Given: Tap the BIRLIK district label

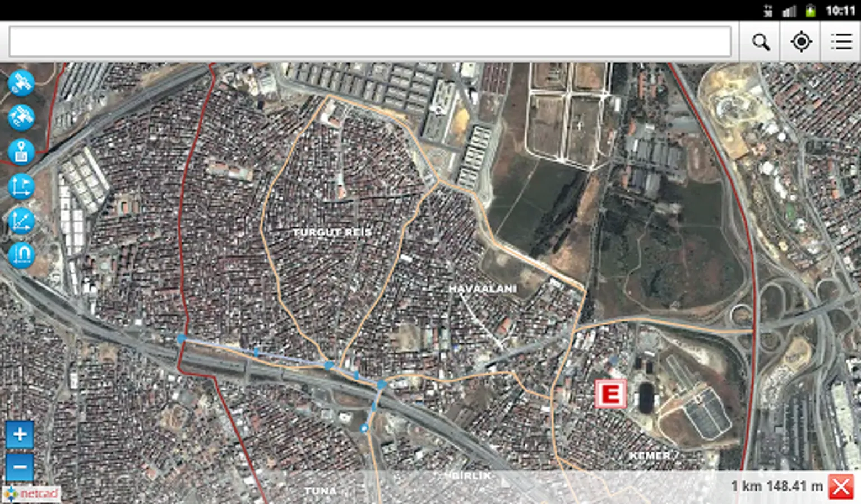Looking at the screenshot, I should [x=472, y=475].
